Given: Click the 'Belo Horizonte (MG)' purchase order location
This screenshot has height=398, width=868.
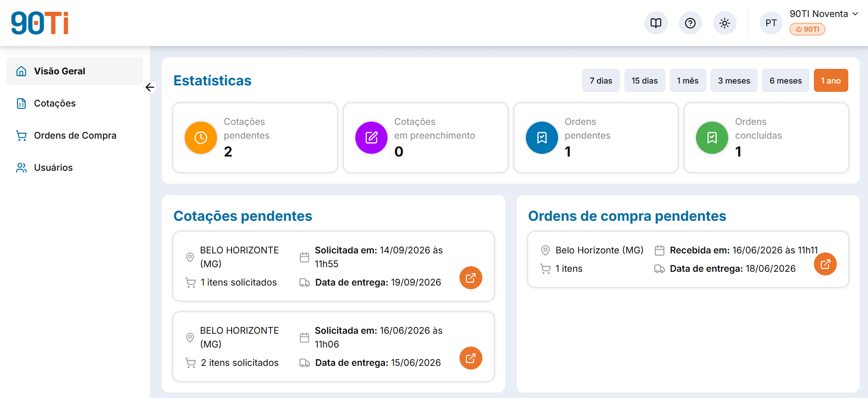Looking at the screenshot, I should (x=599, y=250).
